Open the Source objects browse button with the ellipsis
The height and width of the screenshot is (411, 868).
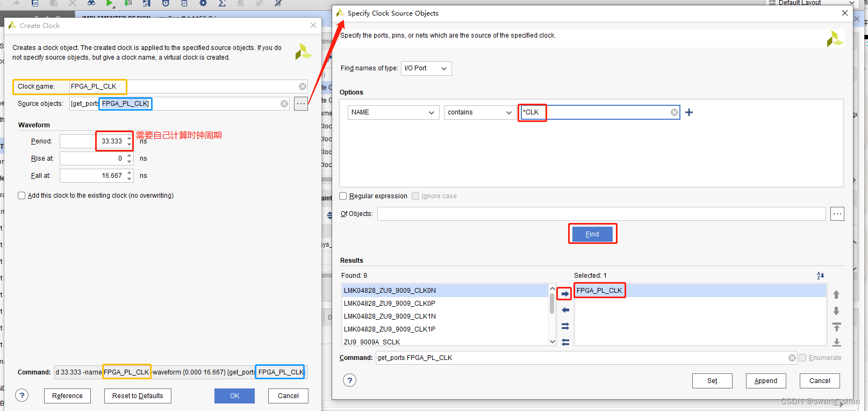point(301,104)
